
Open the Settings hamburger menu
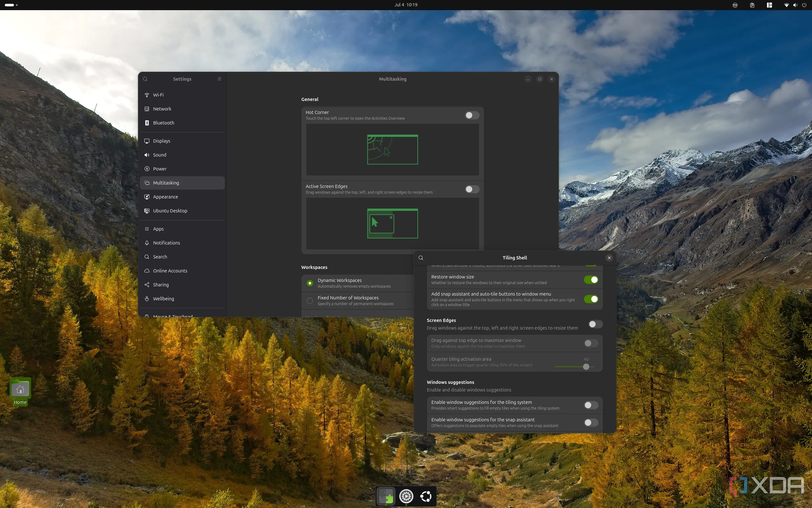tap(219, 79)
